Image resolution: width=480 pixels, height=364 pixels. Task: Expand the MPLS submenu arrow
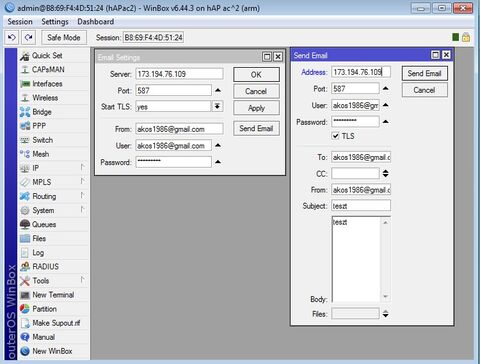(x=82, y=181)
